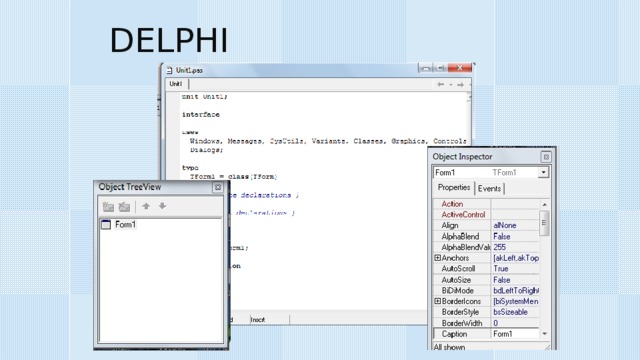Click the 'TForm1 = class(TForm)' code line
The width and height of the screenshot is (640, 360).
(x=233, y=177)
